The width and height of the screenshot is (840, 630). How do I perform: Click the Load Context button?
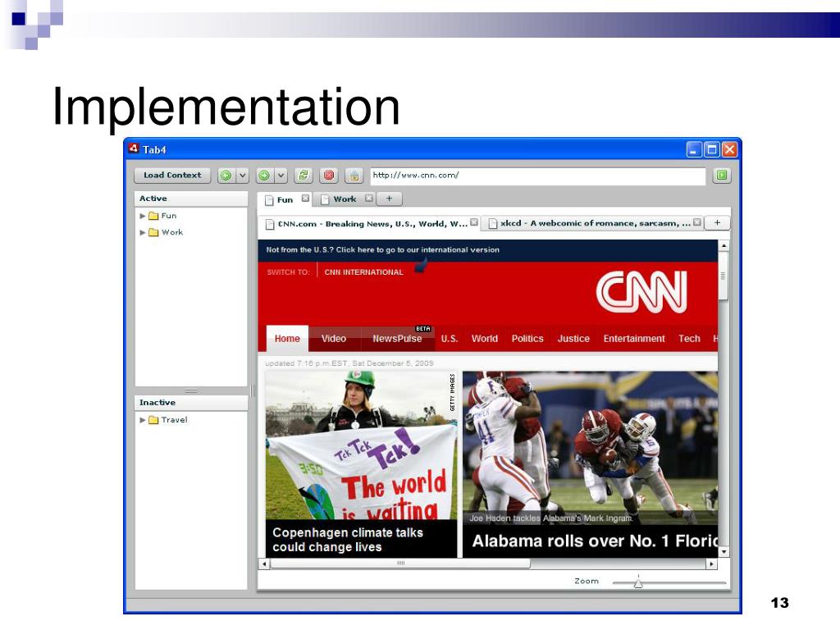[x=172, y=176]
